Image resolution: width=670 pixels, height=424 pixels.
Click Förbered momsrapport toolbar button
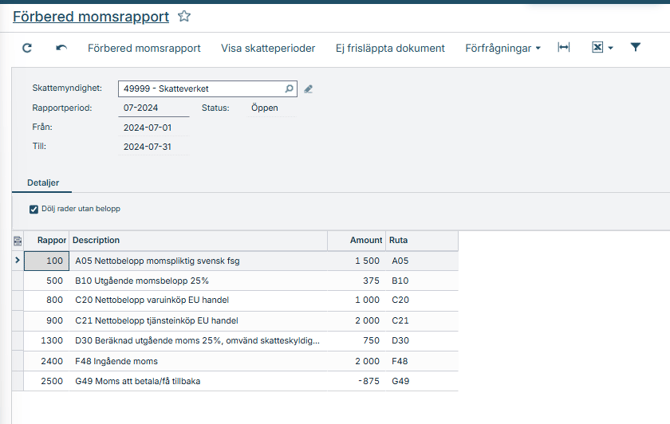144,48
